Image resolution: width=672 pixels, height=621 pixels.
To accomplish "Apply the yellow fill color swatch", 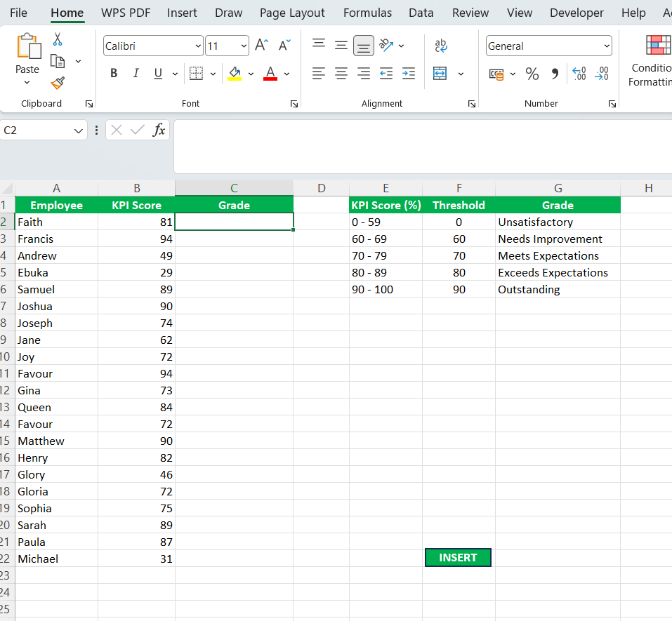I will pos(235,74).
